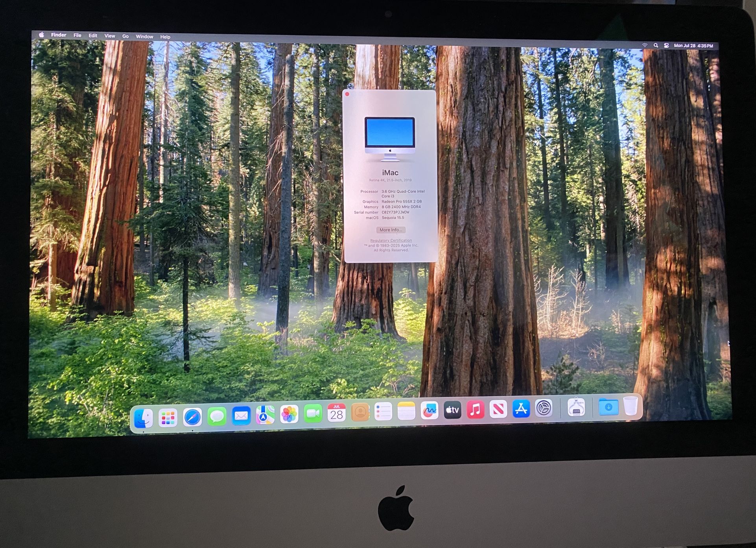Open the Music app
This screenshot has height=548, width=756.
pos(475,410)
